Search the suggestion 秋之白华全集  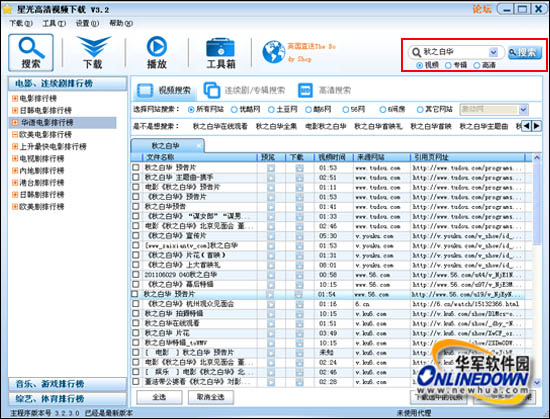click(x=276, y=126)
